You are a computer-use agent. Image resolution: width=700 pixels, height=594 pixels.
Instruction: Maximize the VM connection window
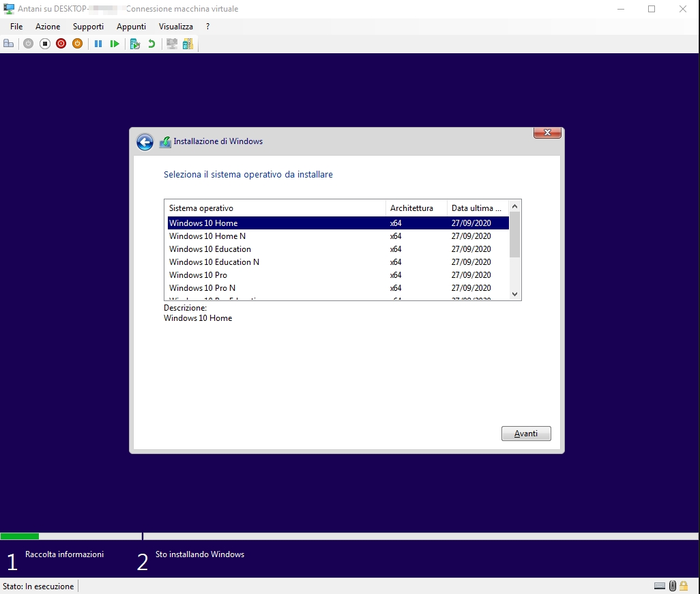tap(652, 9)
